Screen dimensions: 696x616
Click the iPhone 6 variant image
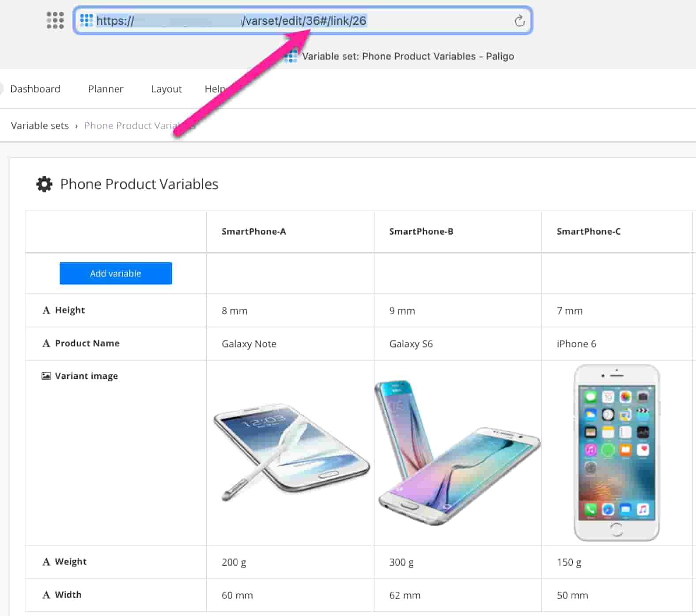pyautogui.click(x=617, y=452)
